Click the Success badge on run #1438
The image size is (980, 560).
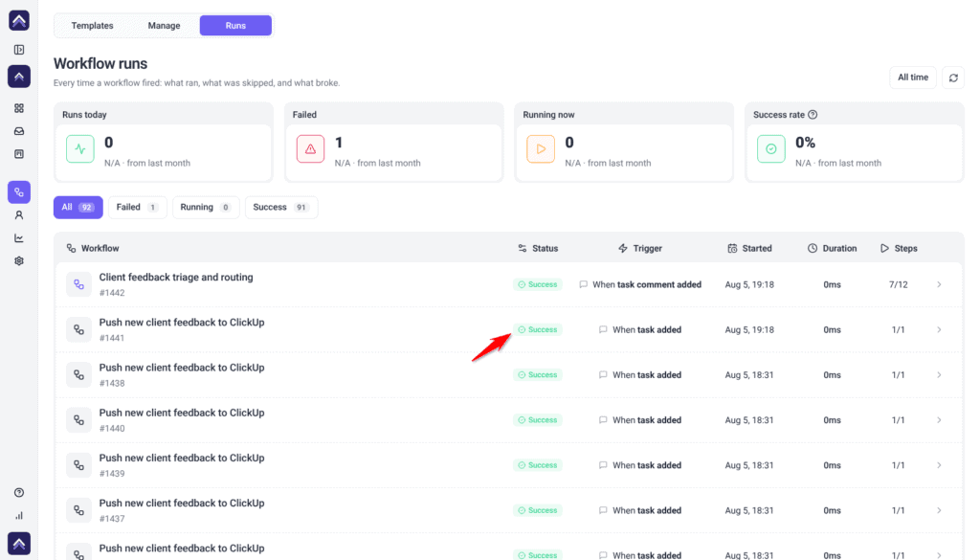tap(538, 375)
